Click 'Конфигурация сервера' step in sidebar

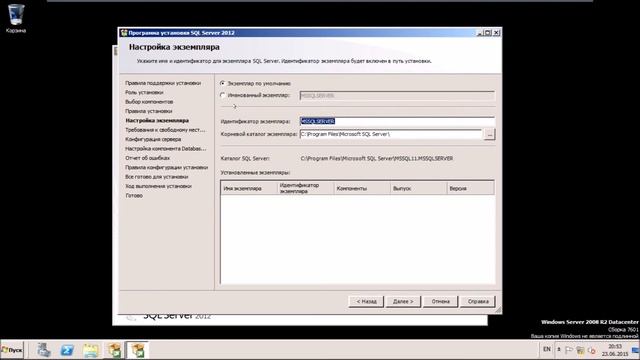pyautogui.click(x=153, y=139)
